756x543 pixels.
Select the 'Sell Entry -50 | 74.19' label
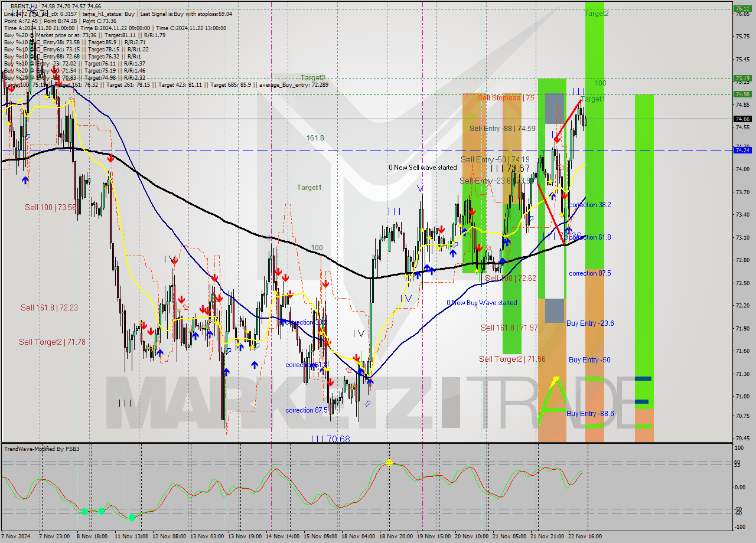495,159
